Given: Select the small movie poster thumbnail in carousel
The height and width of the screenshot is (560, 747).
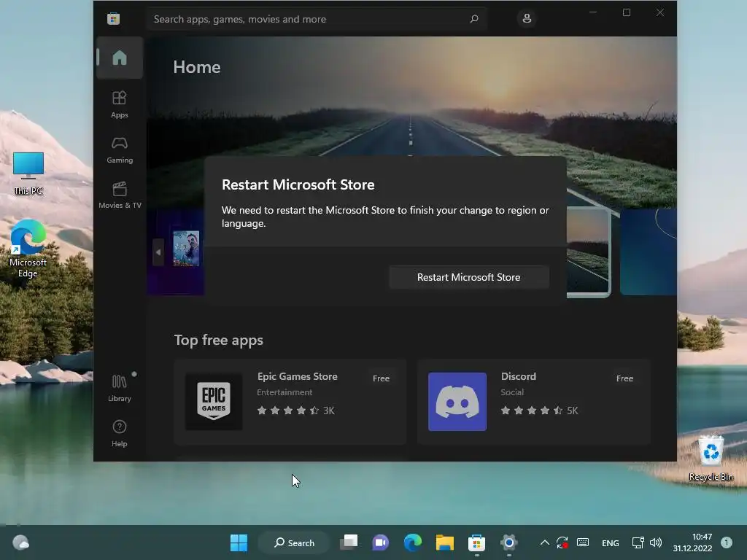Looking at the screenshot, I should tap(186, 248).
